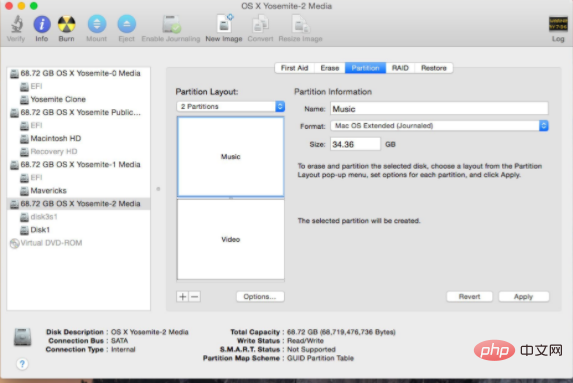Click the partition Name field
This screenshot has height=383, width=573.
(439, 109)
